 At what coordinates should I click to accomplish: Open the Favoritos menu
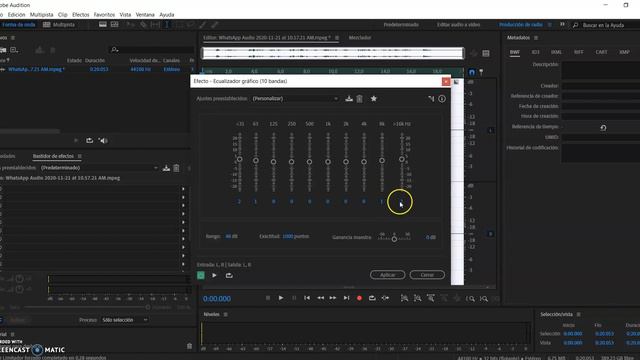(x=104, y=15)
